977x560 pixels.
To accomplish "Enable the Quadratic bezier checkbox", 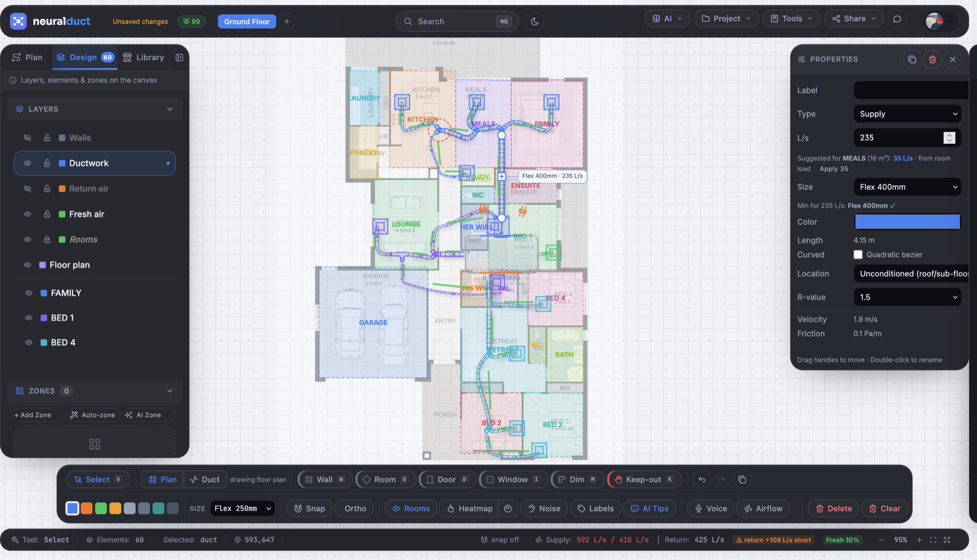I will pos(858,254).
